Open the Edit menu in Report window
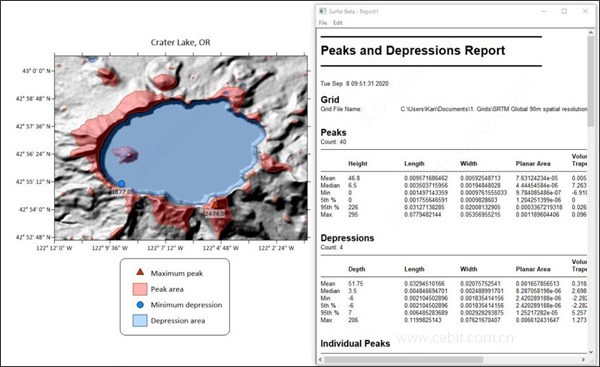Screen dimensions: 600x367 coord(338,23)
